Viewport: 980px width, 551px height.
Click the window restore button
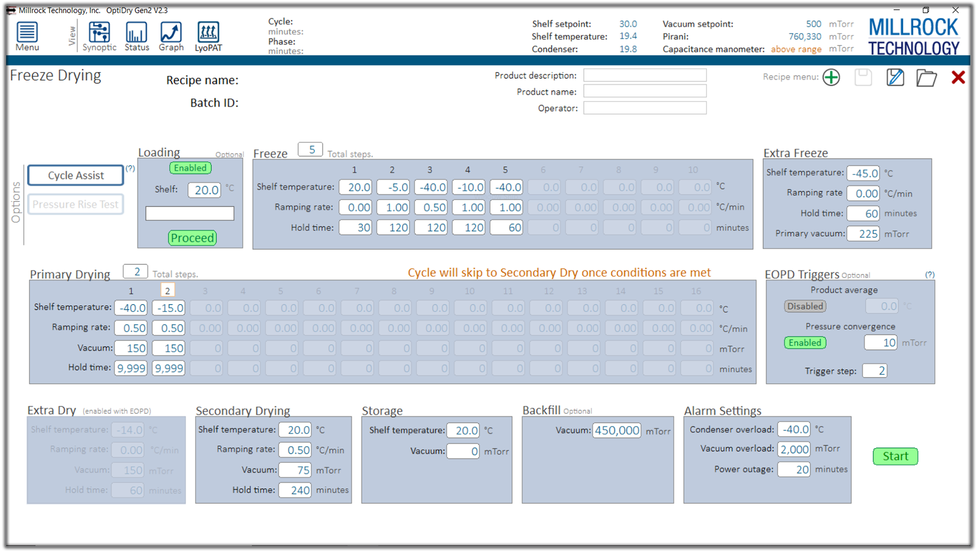[x=926, y=10]
